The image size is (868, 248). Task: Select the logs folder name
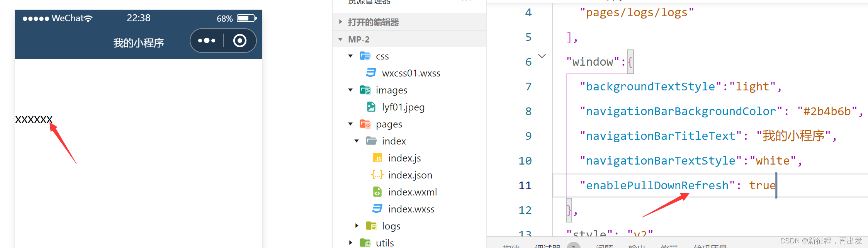[x=391, y=226]
